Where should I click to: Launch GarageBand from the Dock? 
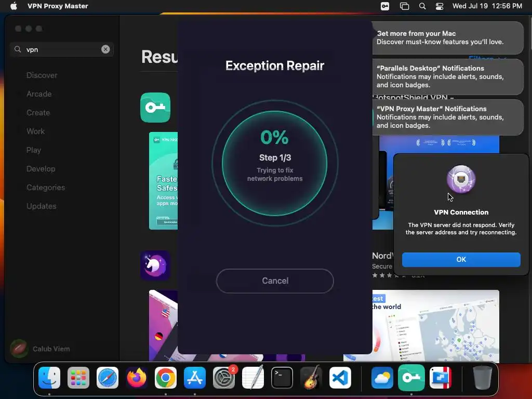[311, 378]
